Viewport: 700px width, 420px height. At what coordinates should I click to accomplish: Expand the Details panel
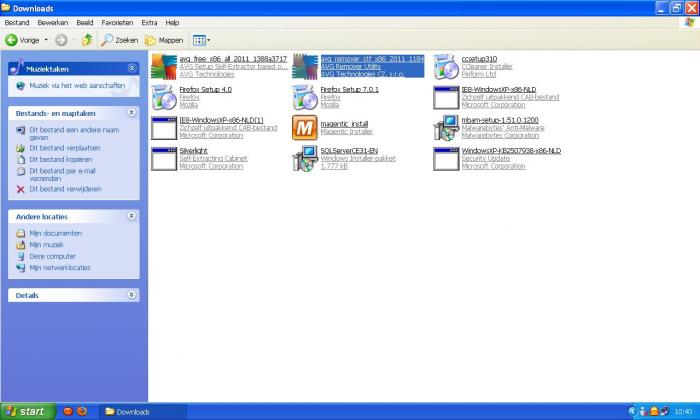(x=132, y=295)
